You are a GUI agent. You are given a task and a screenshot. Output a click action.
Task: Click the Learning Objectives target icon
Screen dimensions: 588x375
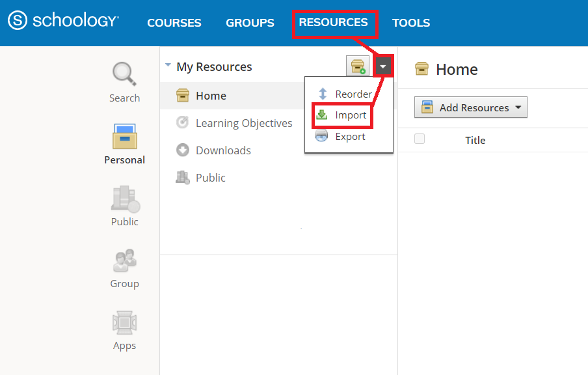pyautogui.click(x=183, y=122)
